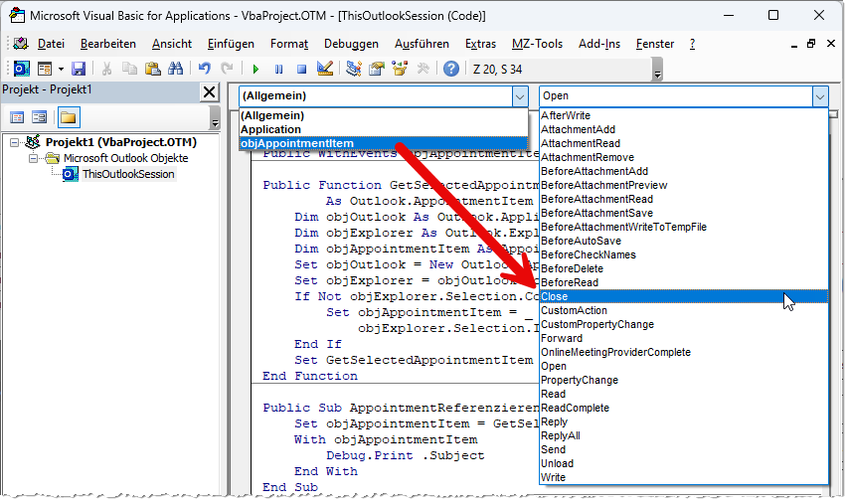Image resolution: width=847 pixels, height=504 pixels.
Task: Close the Projekt explorer panel
Action: [x=209, y=91]
